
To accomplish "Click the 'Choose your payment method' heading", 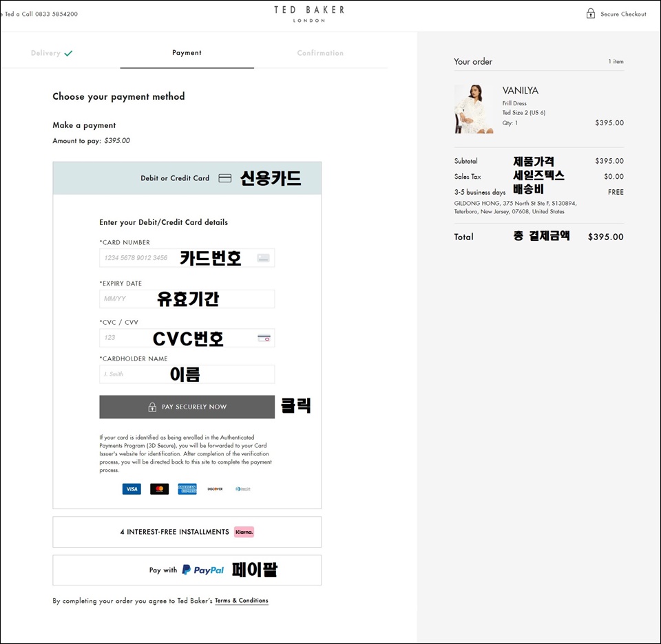I will pyautogui.click(x=118, y=96).
